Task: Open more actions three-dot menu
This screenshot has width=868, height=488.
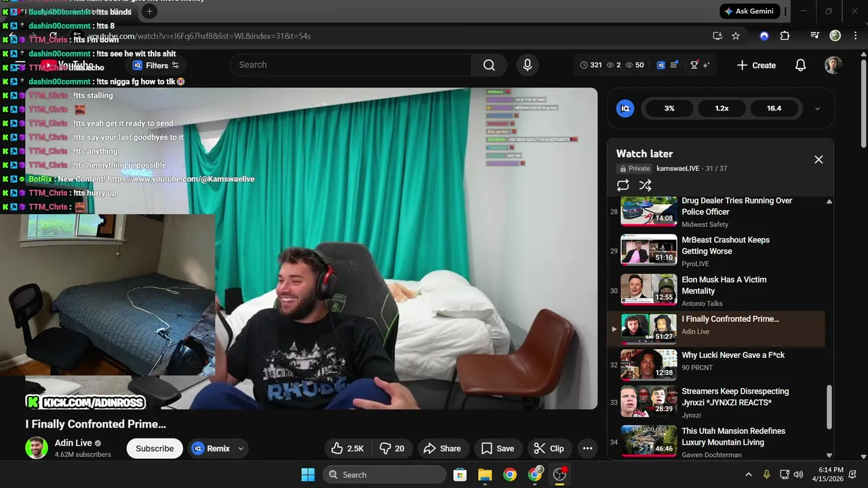Action: pos(587,449)
